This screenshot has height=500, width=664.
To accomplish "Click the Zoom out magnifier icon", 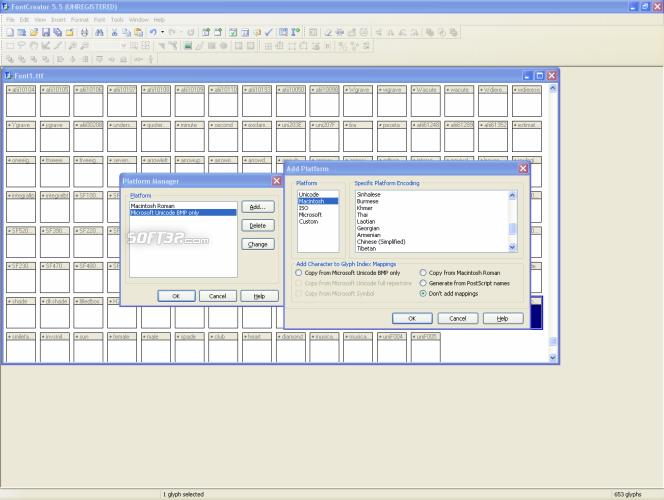I will click(84, 46).
